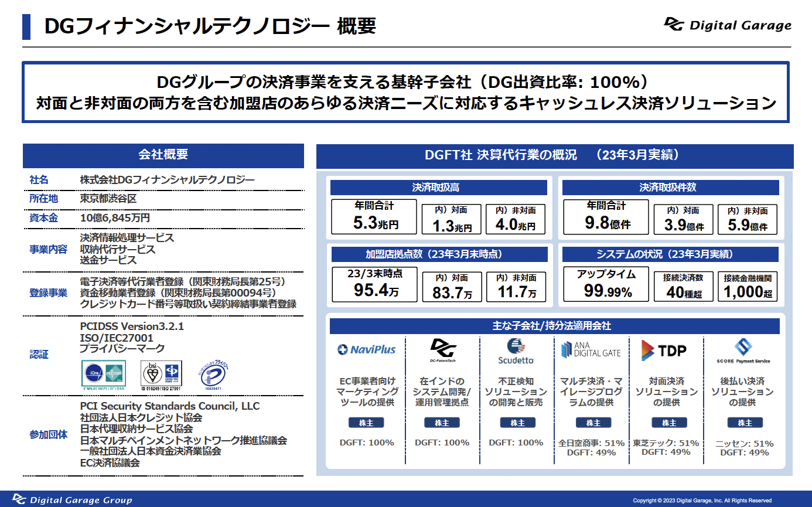812x507 pixels.
Task: Click the text 10億6,845万円
Action: click(115, 218)
